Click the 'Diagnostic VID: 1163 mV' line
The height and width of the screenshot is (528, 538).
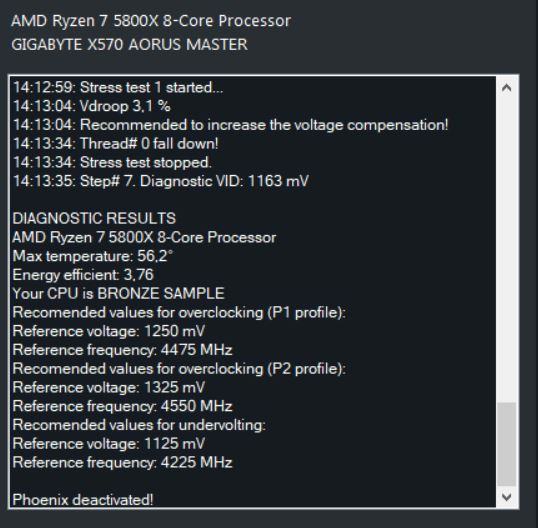pyautogui.click(x=161, y=181)
